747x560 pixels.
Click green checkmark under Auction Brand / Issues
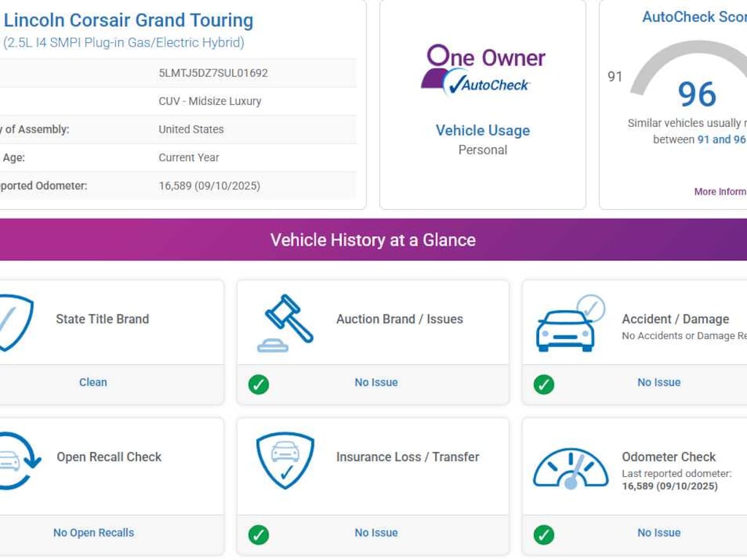pos(258,384)
